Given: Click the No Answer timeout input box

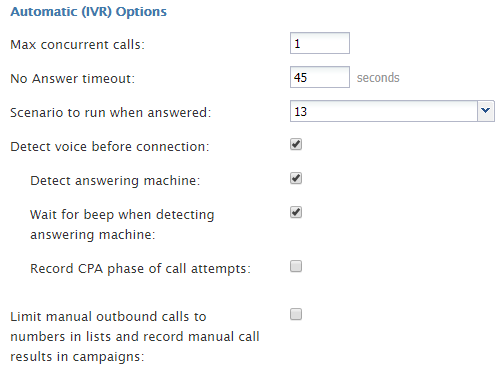Looking at the screenshot, I should click(320, 77).
